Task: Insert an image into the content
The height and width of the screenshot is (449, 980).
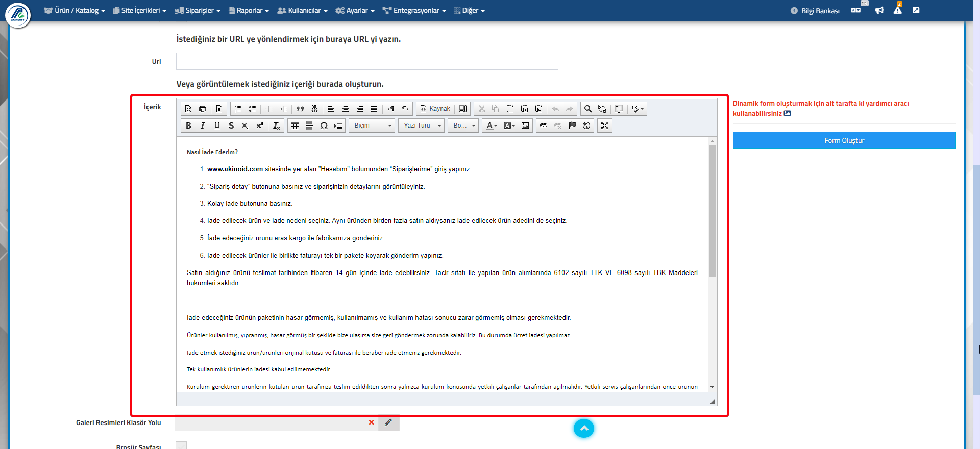Action: pyautogui.click(x=525, y=126)
